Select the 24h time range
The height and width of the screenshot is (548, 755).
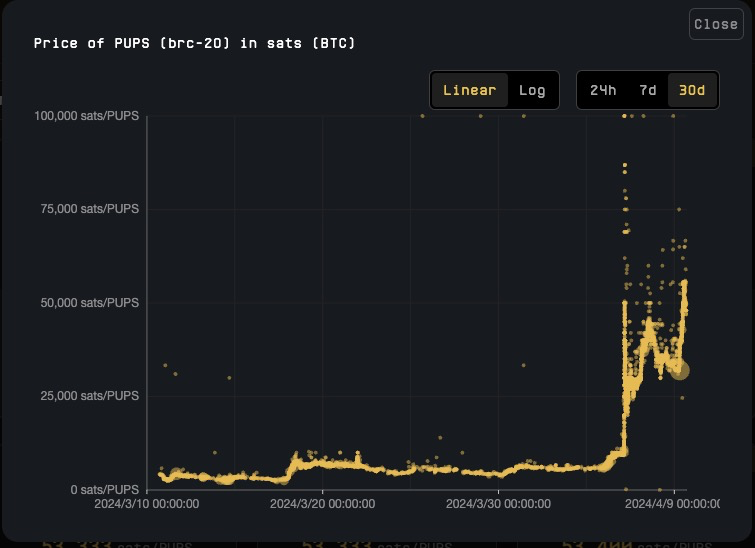(603, 90)
